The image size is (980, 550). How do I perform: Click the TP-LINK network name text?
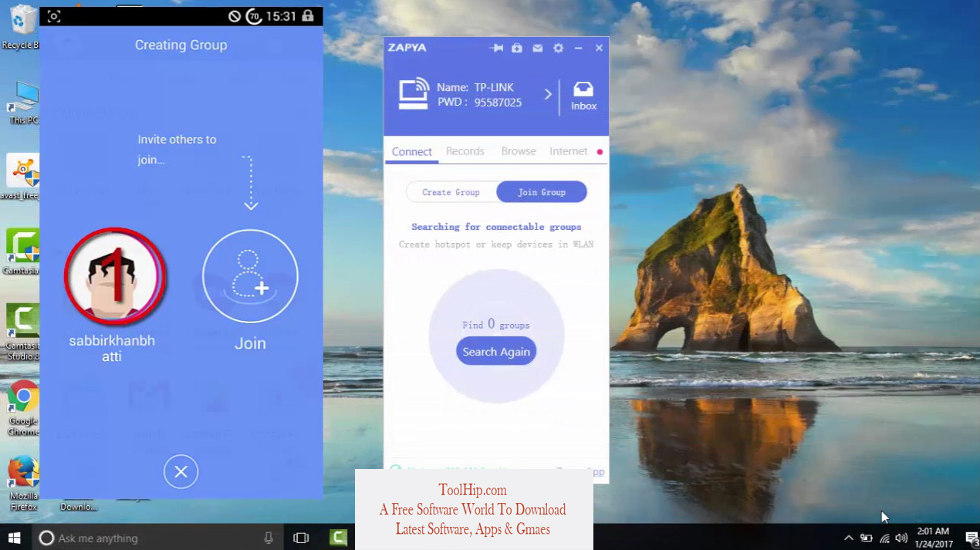pos(494,87)
